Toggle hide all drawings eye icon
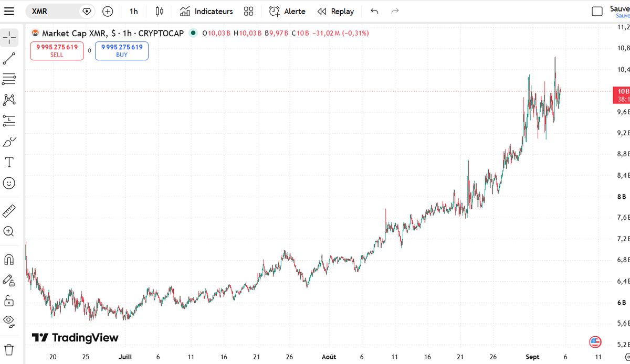630x364 pixels. 9,320
